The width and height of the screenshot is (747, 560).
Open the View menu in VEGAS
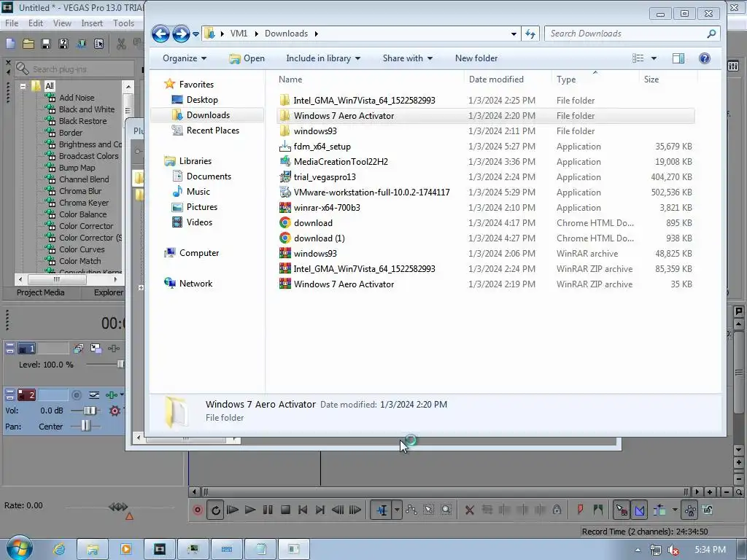(x=62, y=23)
